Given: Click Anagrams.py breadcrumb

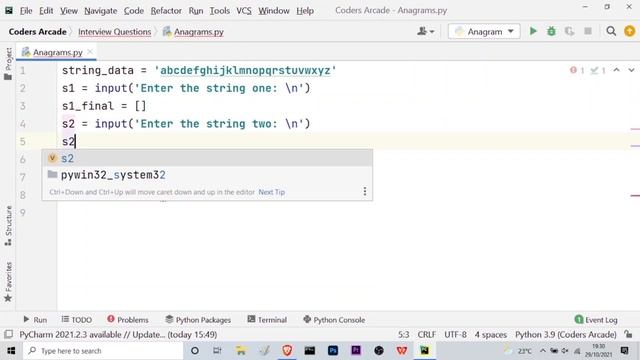Looking at the screenshot, I should point(193,31).
